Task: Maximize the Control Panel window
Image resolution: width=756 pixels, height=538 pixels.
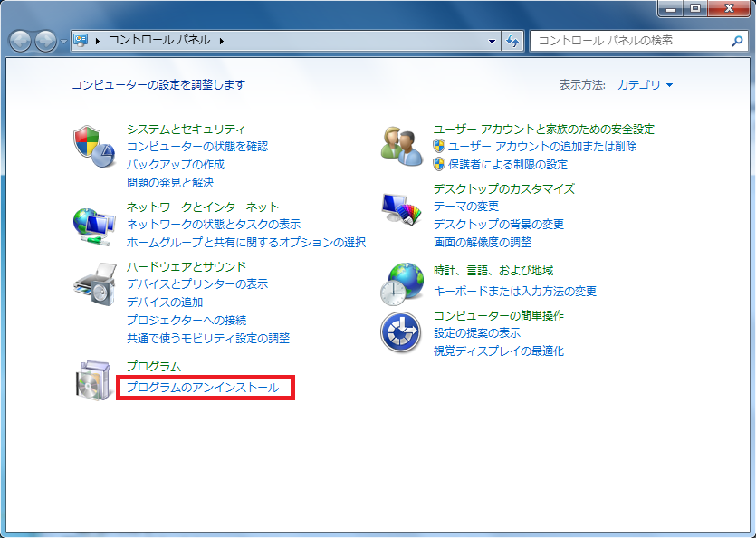Action: click(x=695, y=8)
